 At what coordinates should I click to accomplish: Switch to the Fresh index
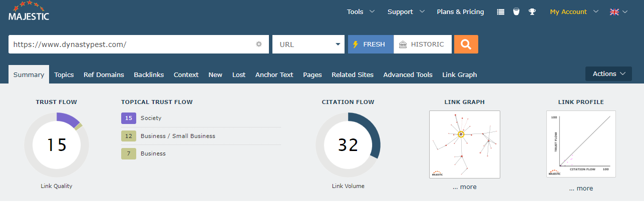click(x=371, y=44)
